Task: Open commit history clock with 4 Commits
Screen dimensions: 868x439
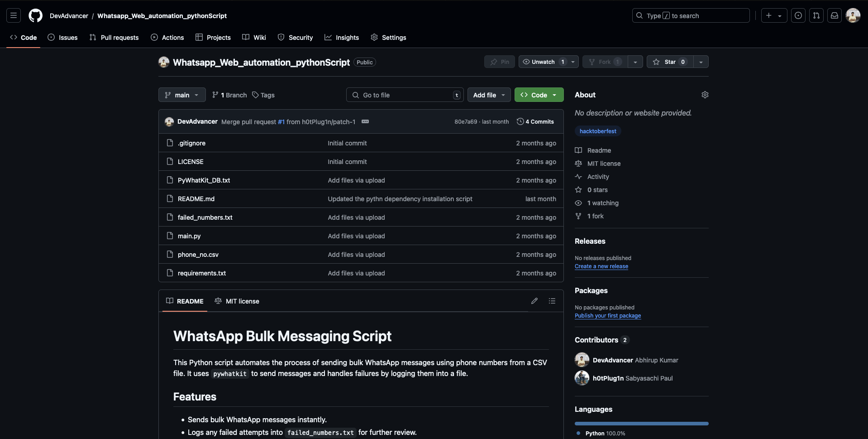Action: (535, 121)
